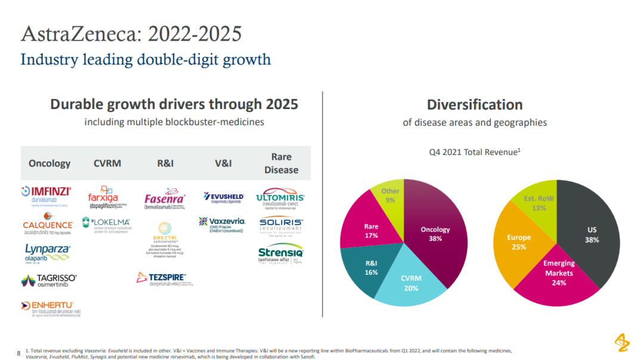Select 'of disease areas and geographies' text
Screen dimensions: 644x360
click(x=475, y=122)
